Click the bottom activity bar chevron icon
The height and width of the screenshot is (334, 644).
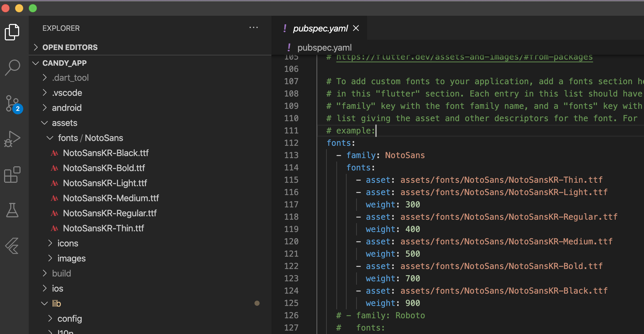[11, 246]
